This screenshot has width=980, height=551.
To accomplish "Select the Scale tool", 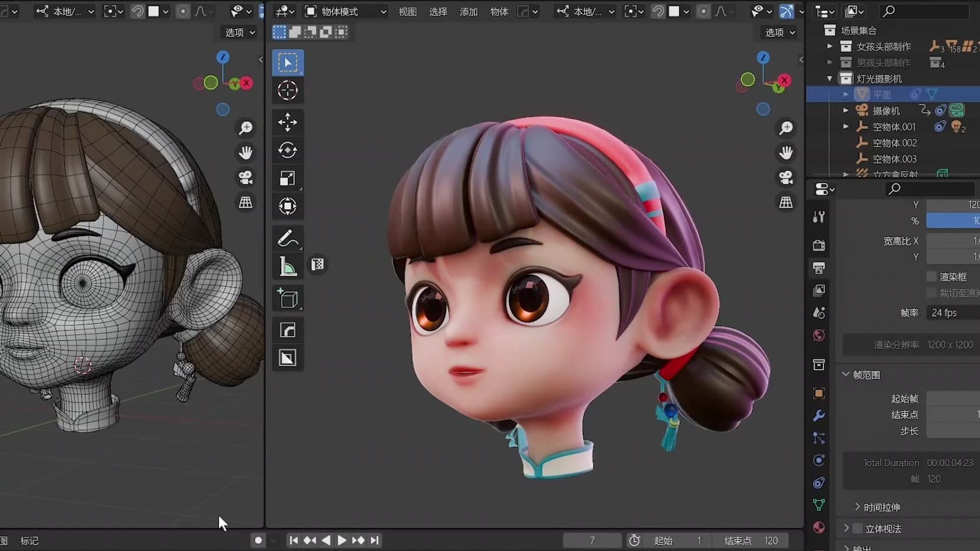I will coord(288,178).
